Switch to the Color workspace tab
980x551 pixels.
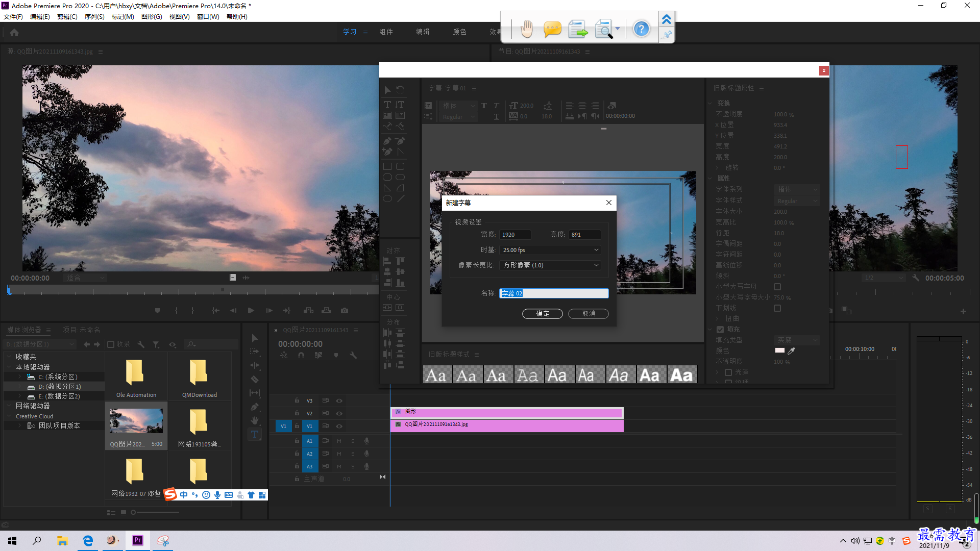(x=459, y=32)
